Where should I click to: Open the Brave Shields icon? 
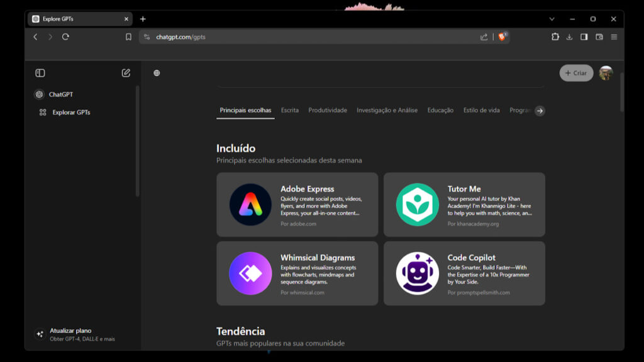(x=502, y=37)
